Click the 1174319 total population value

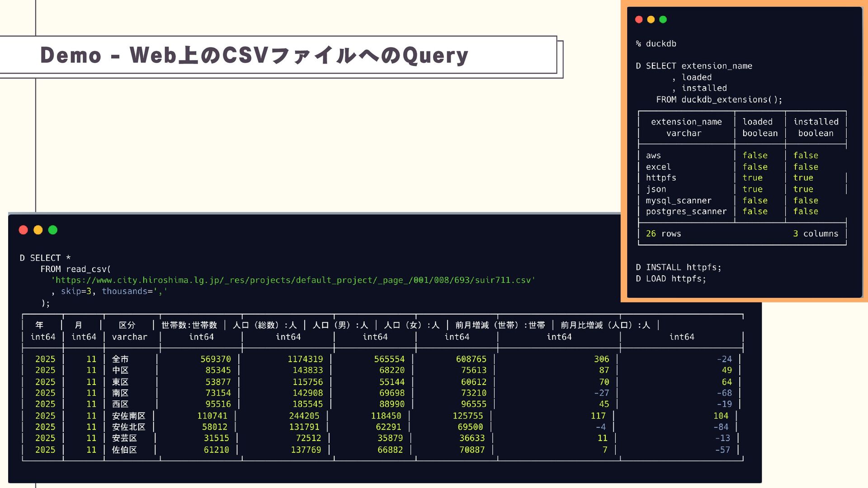[305, 359]
